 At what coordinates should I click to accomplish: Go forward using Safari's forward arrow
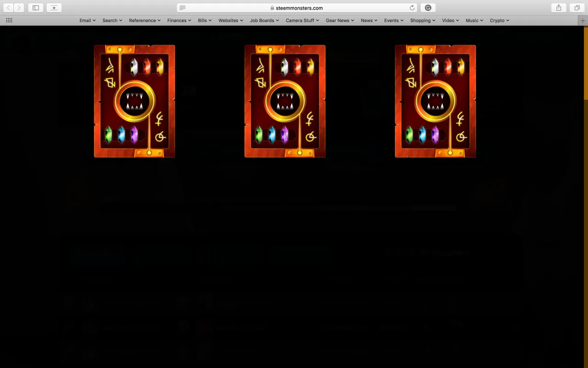(19, 8)
